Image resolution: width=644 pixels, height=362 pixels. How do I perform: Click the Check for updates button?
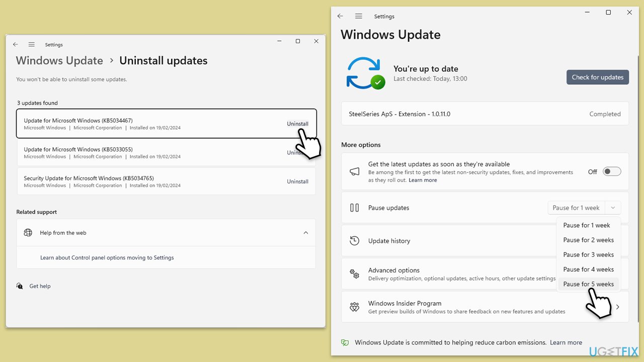click(x=597, y=77)
